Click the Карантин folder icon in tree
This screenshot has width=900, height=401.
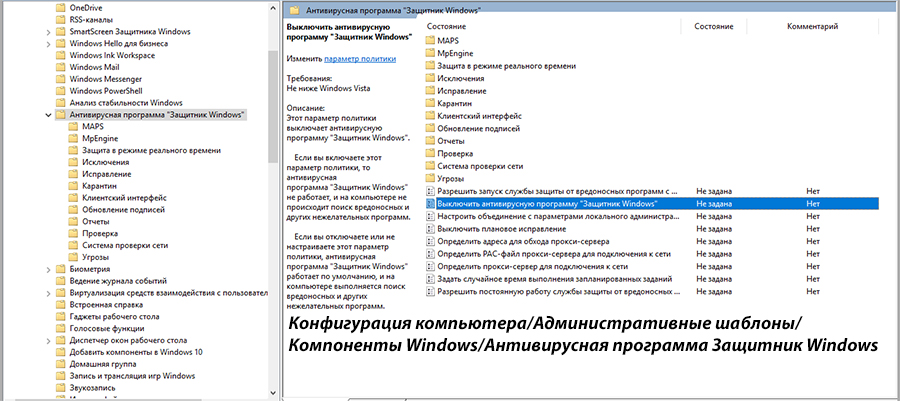72,186
